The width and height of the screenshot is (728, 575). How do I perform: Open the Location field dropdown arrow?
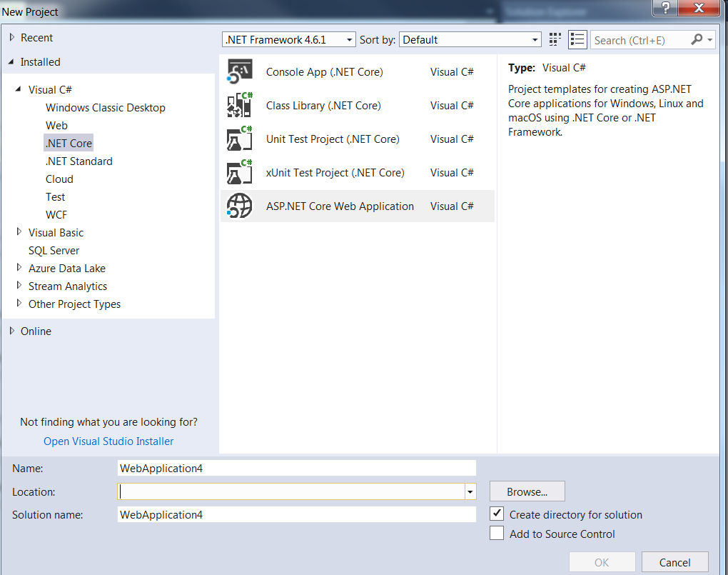pos(470,491)
